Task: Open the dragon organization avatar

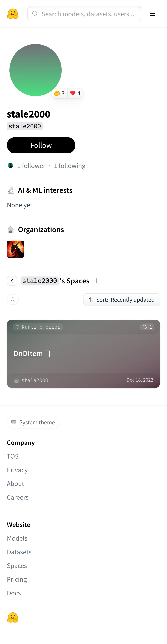Action: pyautogui.click(x=16, y=249)
